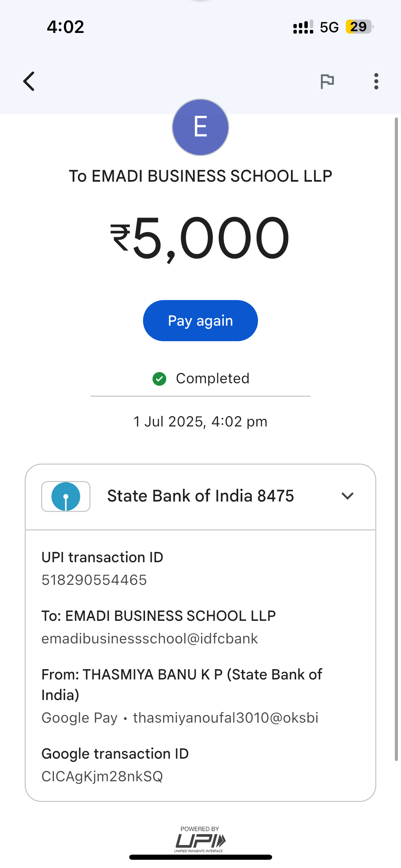Tap the home indicator bar

point(200,857)
